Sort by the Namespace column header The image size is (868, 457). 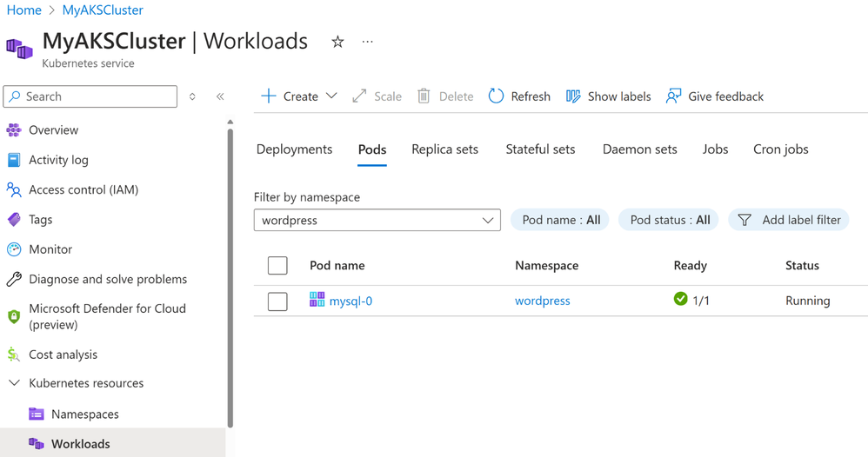546,266
